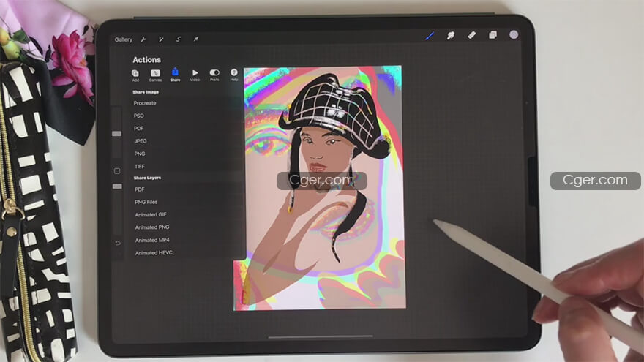Share image as PSD
This screenshot has height=362, width=644.
point(139,116)
